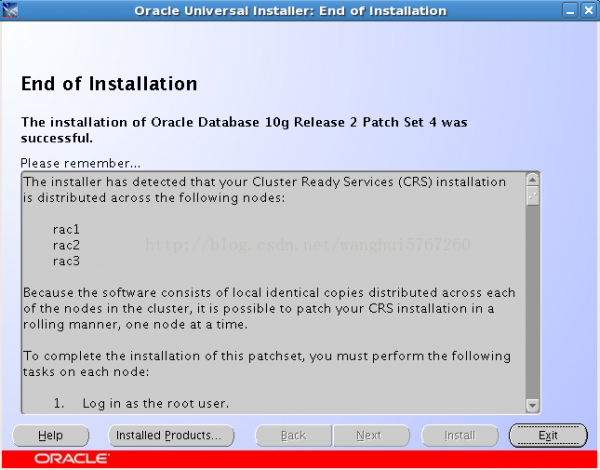600x470 pixels.
Task: Click the 'Please remember...' label
Action: (81, 163)
